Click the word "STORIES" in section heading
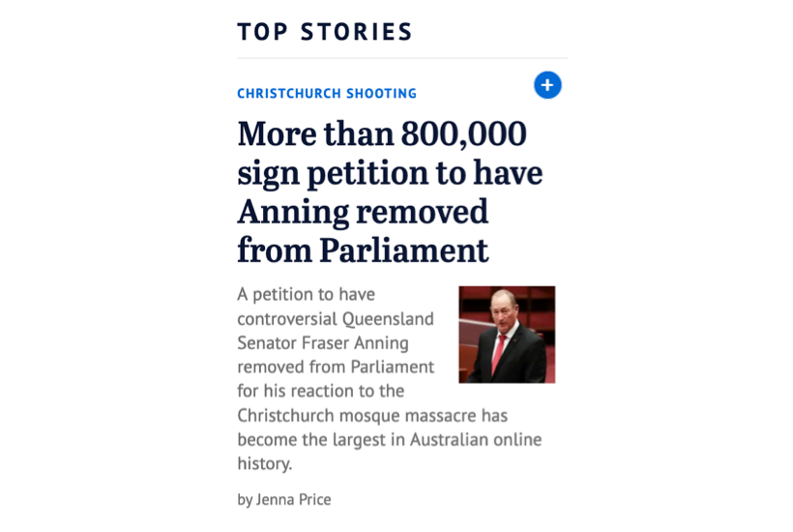 point(357,32)
